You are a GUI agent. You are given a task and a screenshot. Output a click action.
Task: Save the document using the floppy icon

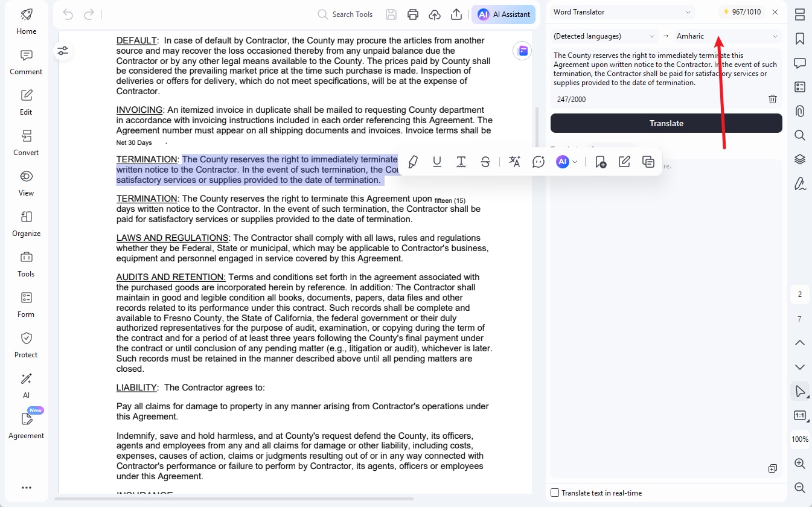[x=391, y=14]
